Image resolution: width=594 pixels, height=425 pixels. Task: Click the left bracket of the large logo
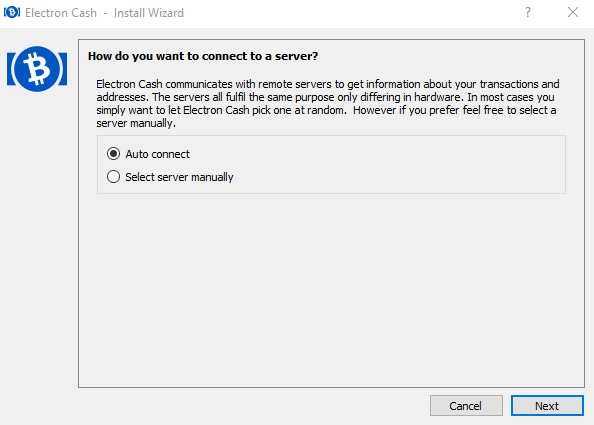[11, 69]
